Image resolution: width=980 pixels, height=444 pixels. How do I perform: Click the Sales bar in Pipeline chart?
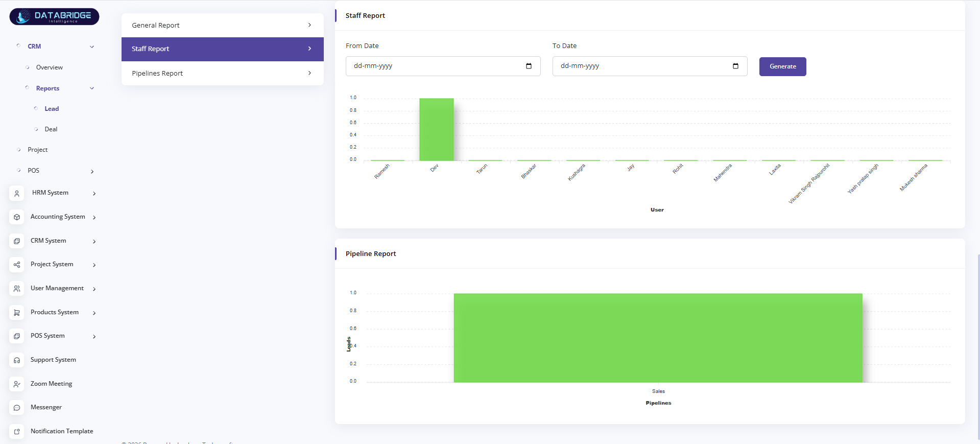[658, 338]
